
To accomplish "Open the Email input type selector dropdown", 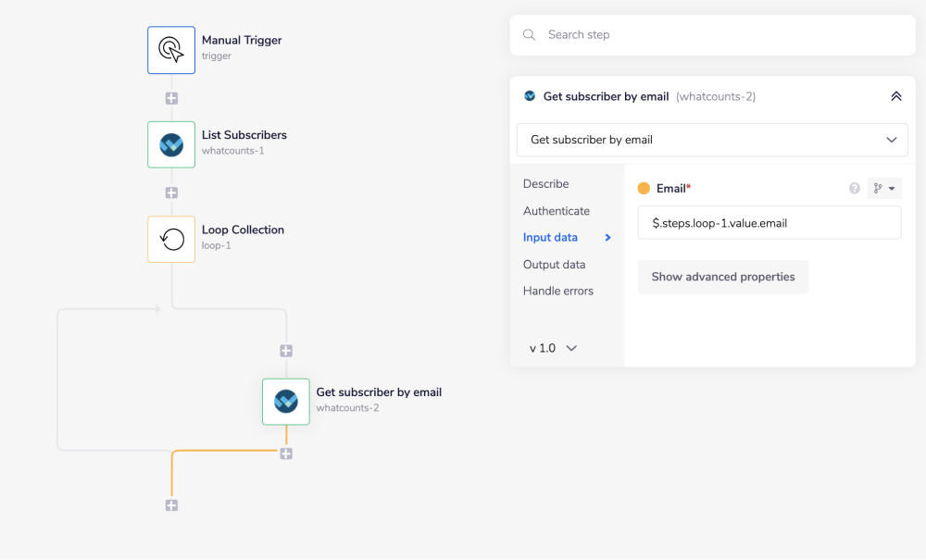I will pos(884,189).
